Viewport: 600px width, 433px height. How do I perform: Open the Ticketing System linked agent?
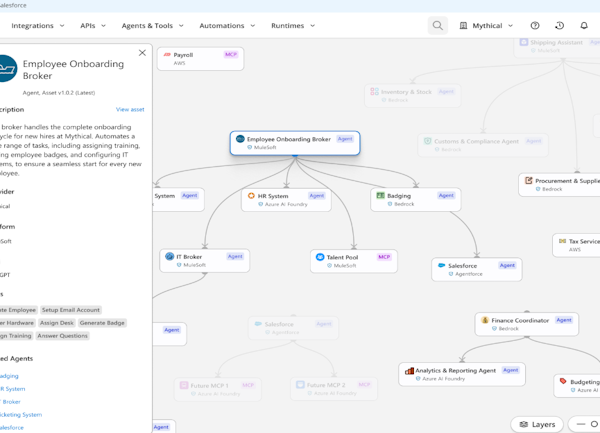click(x=21, y=415)
